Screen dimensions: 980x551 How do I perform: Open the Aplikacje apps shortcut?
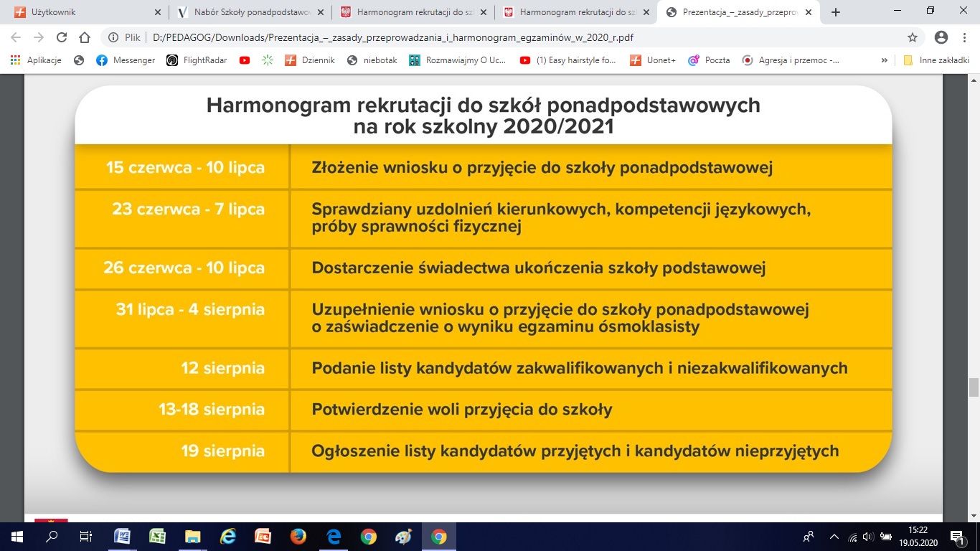[36, 60]
